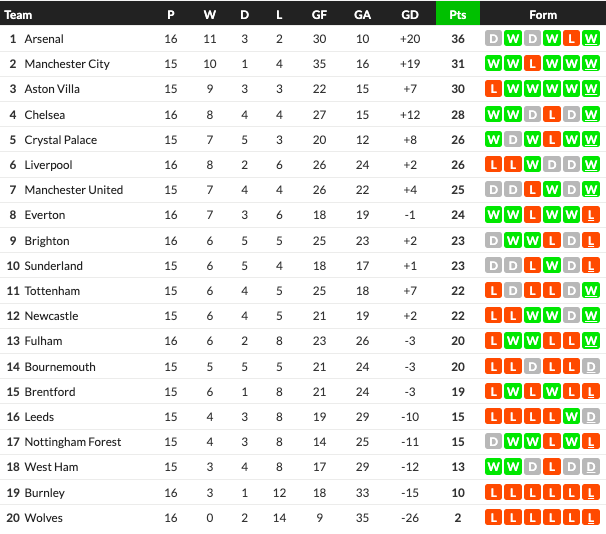Select the Form column header

pyautogui.click(x=542, y=14)
